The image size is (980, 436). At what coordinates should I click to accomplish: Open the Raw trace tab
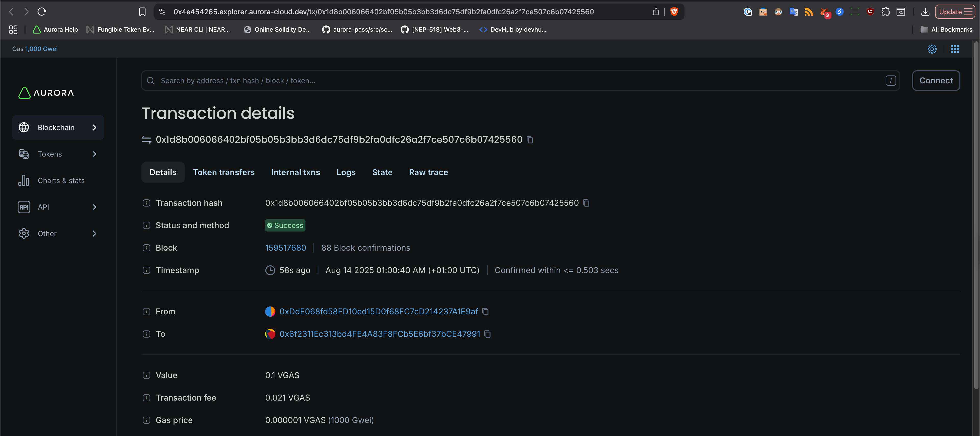click(428, 172)
